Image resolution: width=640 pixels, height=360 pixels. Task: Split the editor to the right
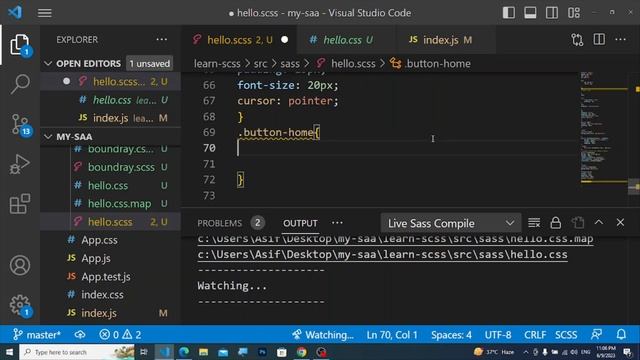point(599,40)
